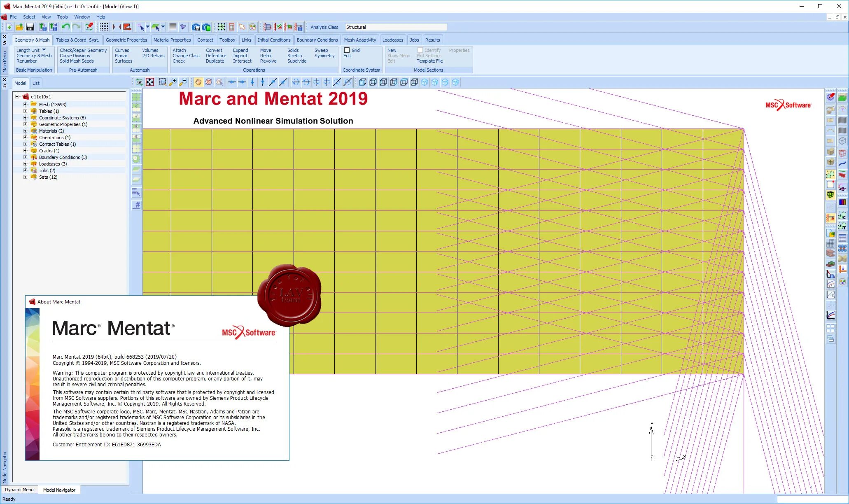Select the pan hand tool

coord(198,82)
